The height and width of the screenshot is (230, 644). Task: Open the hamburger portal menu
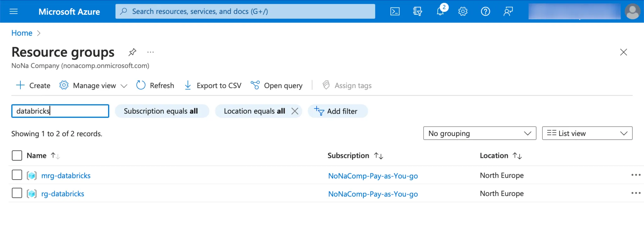[14, 12]
